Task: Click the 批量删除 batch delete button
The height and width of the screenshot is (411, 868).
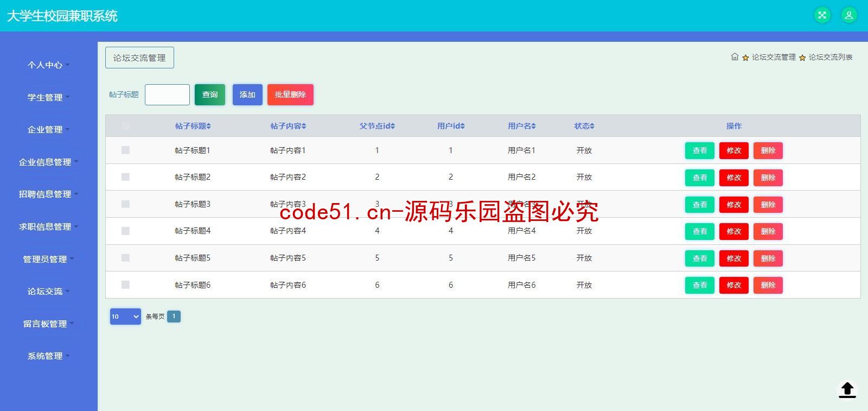Action: coord(290,94)
